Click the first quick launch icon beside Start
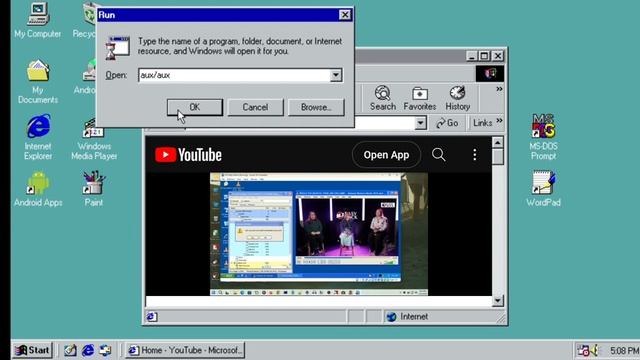 (70, 350)
